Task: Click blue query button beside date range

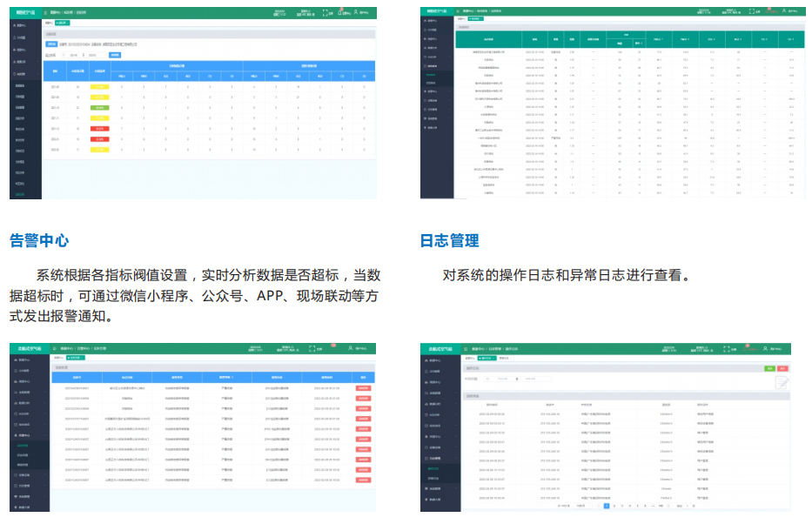Action: coord(115,55)
